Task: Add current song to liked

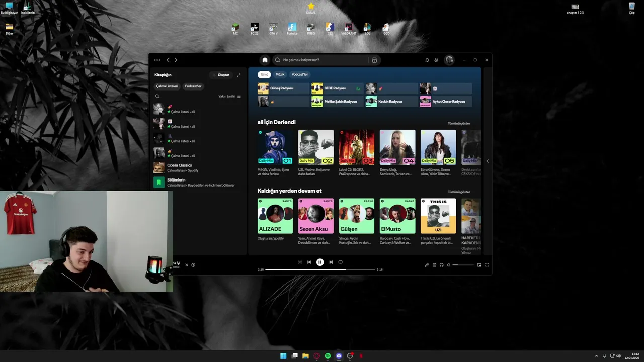Action: [x=193, y=265]
